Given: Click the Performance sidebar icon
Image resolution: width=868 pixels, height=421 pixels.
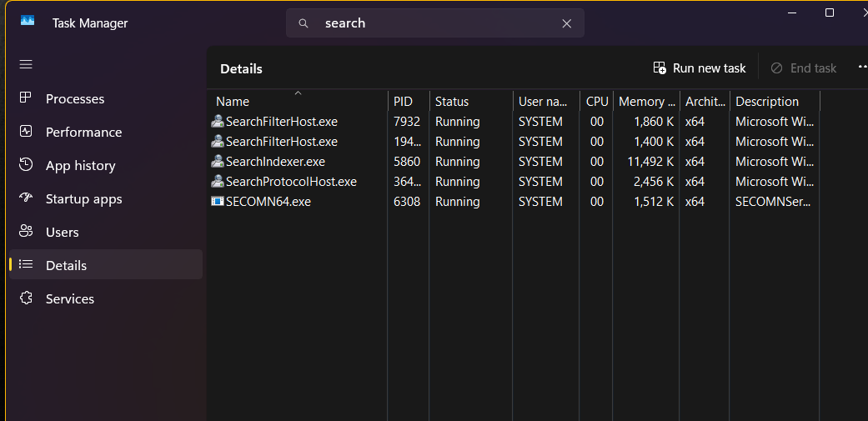Looking at the screenshot, I should (26, 132).
